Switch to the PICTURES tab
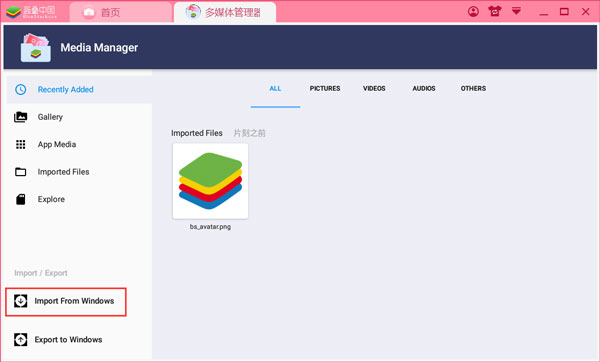Viewport: 600px width, 362px height. tap(325, 88)
